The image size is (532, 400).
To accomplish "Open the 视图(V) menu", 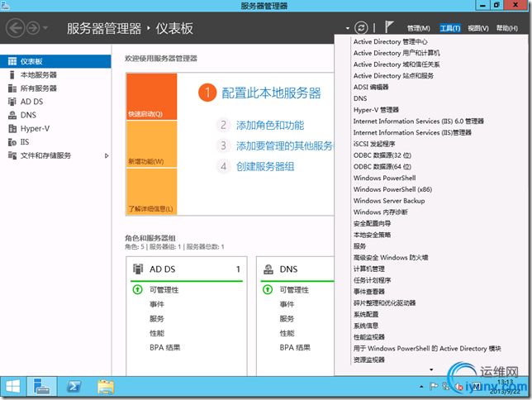I will (x=478, y=28).
